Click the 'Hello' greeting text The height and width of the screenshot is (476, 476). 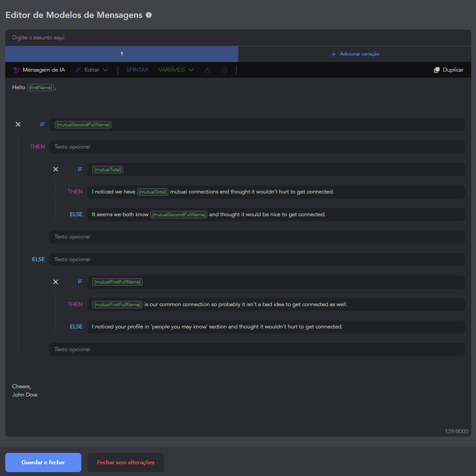[18, 87]
